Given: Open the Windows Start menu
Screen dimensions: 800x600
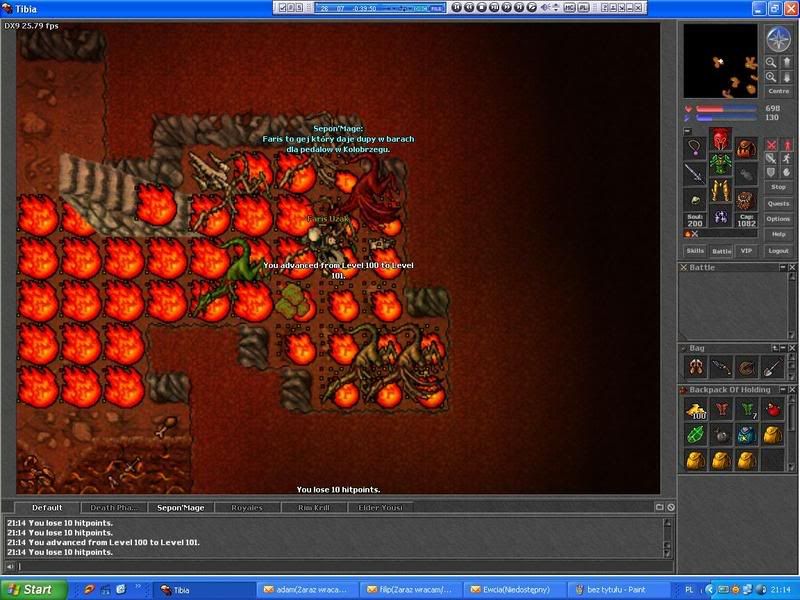Looking at the screenshot, I should click(34, 590).
